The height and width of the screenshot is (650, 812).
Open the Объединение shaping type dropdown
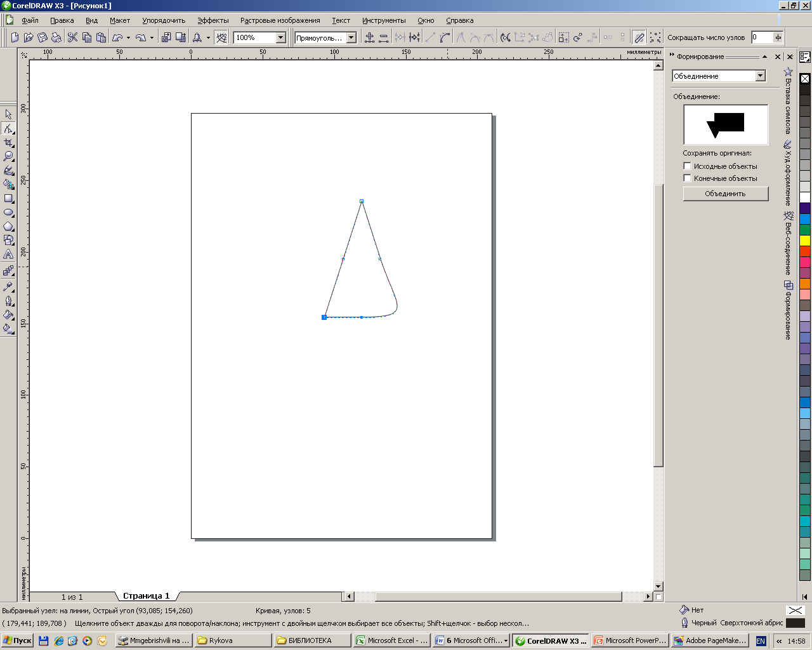(x=760, y=76)
